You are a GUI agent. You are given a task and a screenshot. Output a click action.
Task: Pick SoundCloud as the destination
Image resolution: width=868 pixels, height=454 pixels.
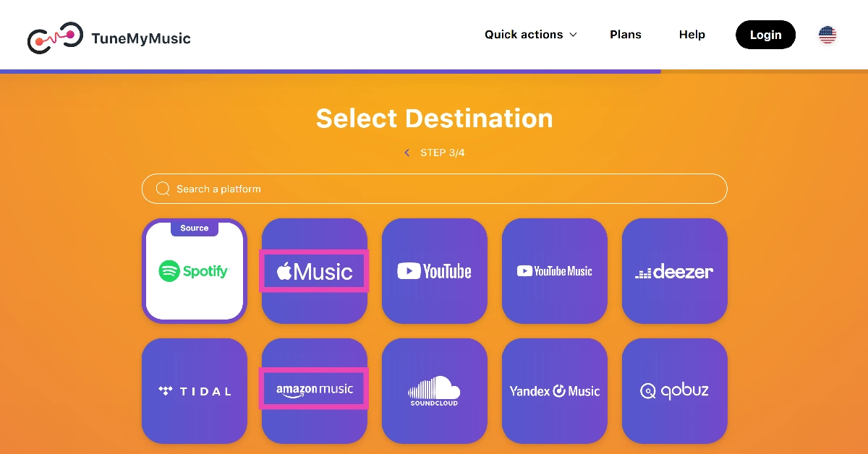coord(435,391)
